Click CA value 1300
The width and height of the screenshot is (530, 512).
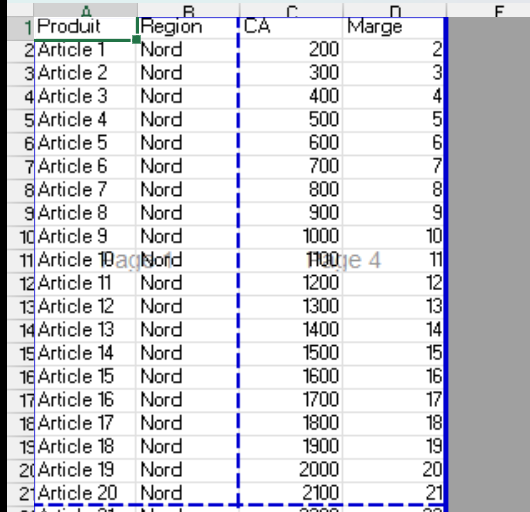[291, 307]
